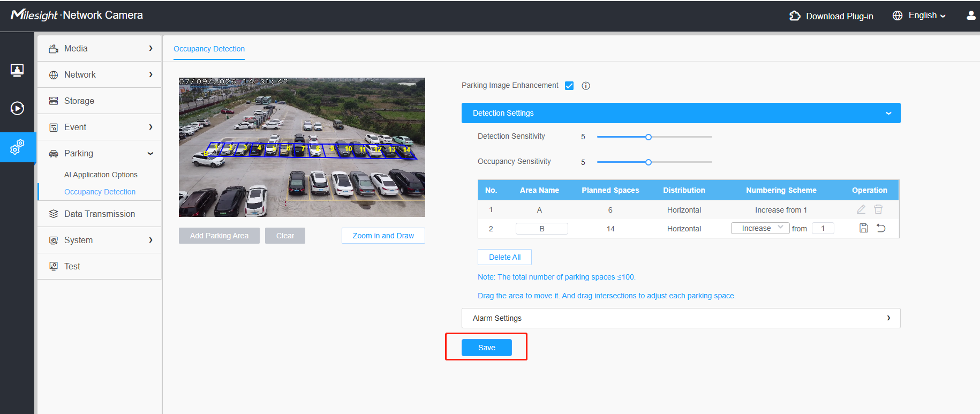Click the edit pencil icon for area A
This screenshot has width=980, height=414.
pyautogui.click(x=861, y=209)
